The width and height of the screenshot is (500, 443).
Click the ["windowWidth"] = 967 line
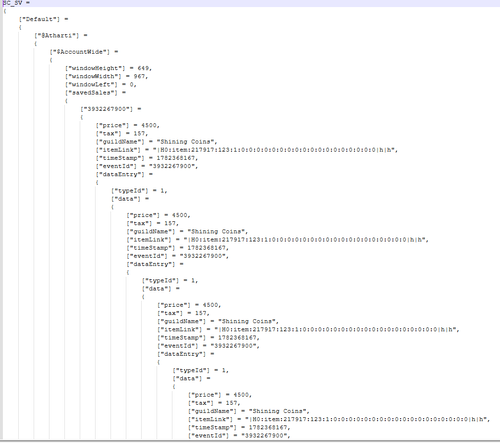point(106,76)
